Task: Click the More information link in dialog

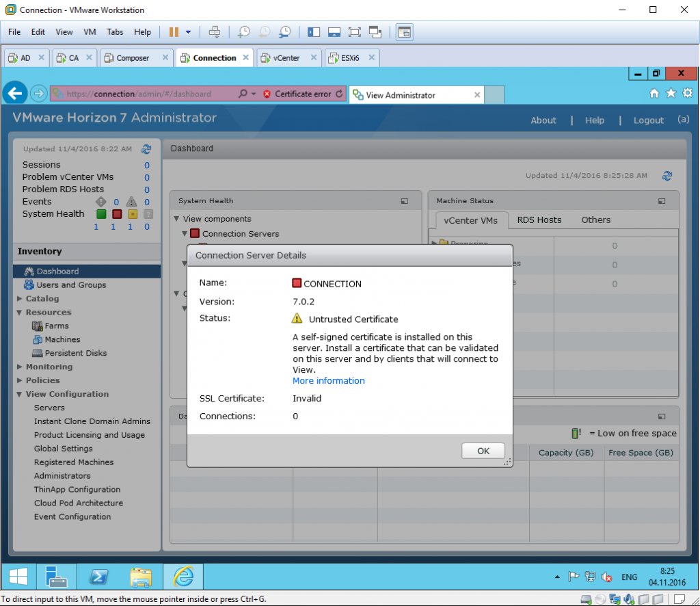Action: [x=329, y=380]
